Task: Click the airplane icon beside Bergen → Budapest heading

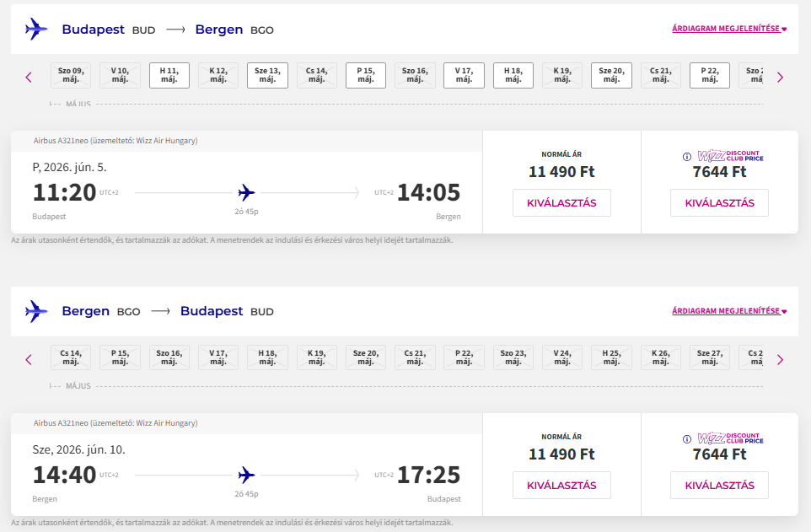Action: pos(36,311)
